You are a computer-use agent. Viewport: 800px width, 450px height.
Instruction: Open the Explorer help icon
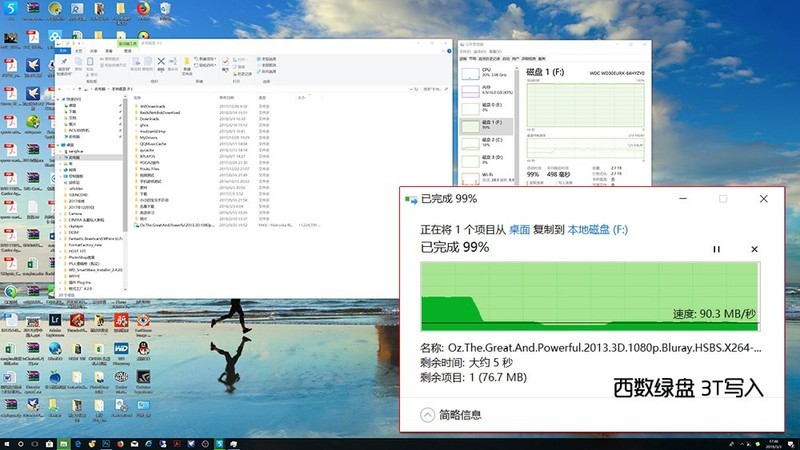449,51
